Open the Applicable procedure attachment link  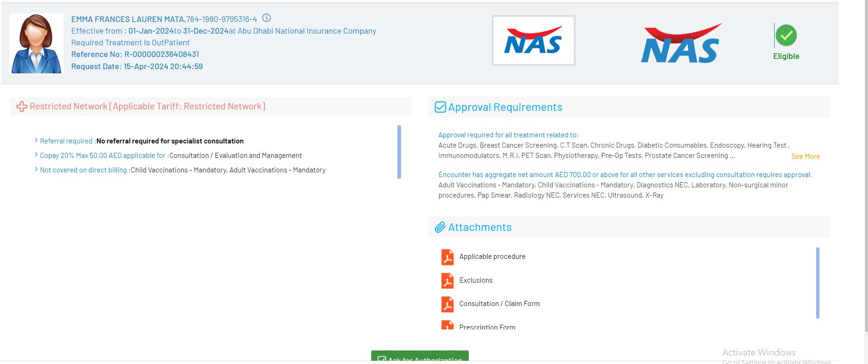(x=492, y=257)
